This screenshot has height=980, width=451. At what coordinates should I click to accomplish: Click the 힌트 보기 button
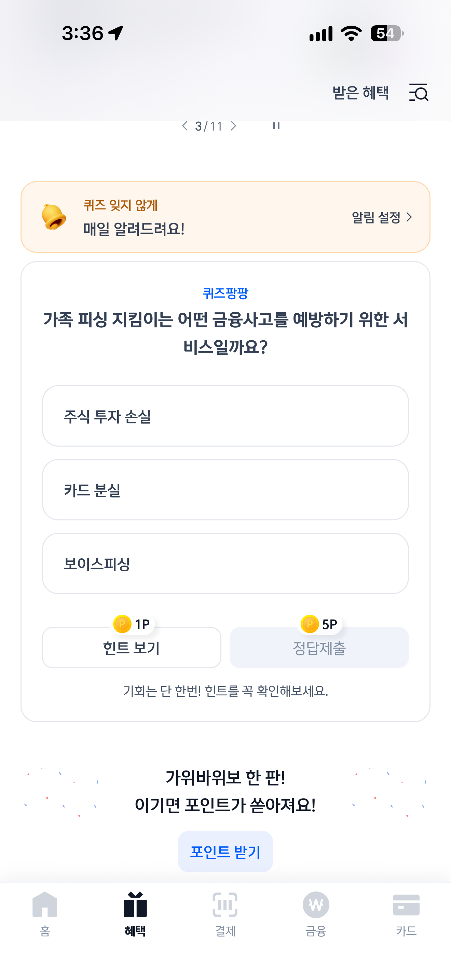(132, 648)
